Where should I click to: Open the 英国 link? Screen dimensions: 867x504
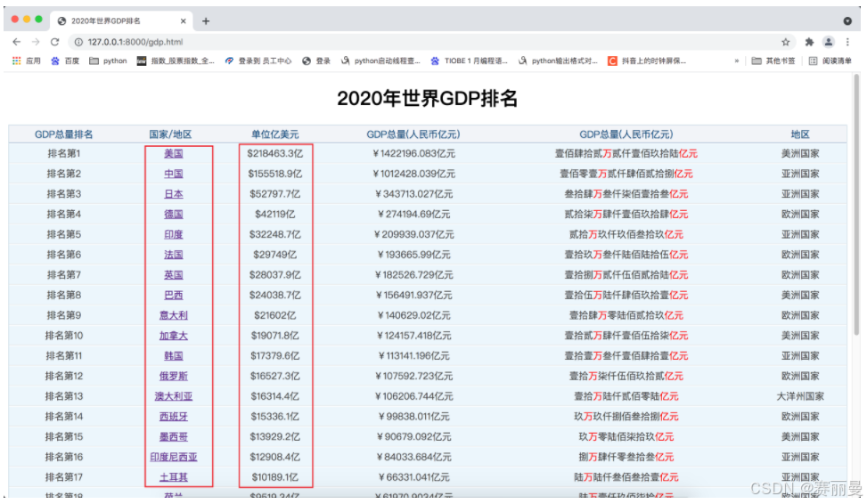pyautogui.click(x=174, y=274)
